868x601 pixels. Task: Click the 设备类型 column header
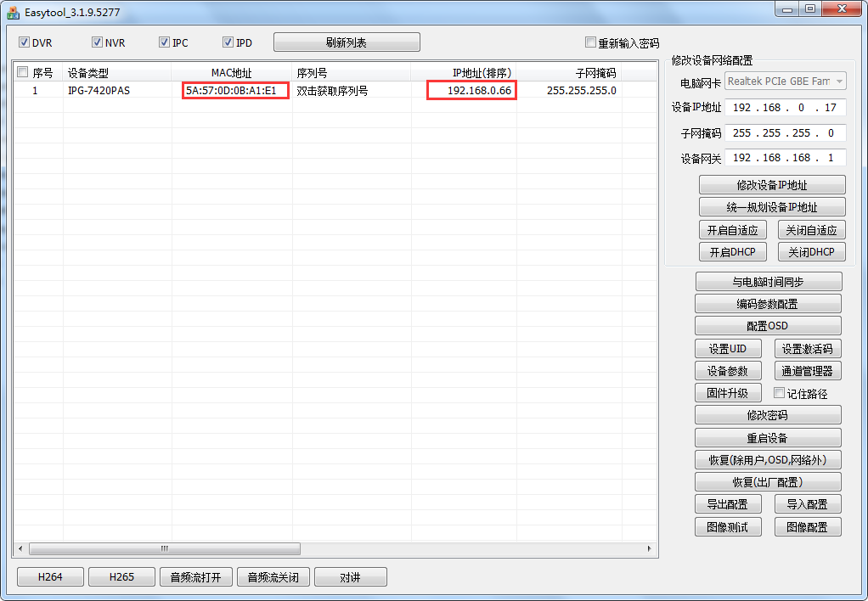click(117, 72)
